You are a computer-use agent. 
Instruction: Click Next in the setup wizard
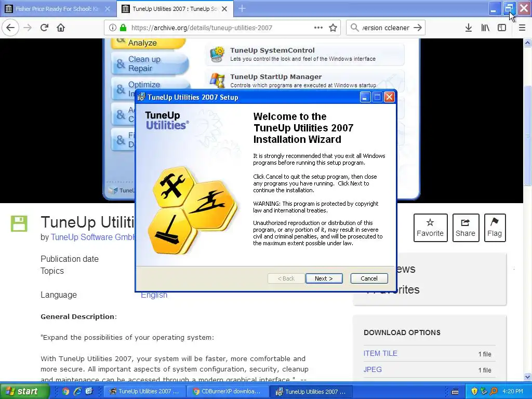coord(324,278)
